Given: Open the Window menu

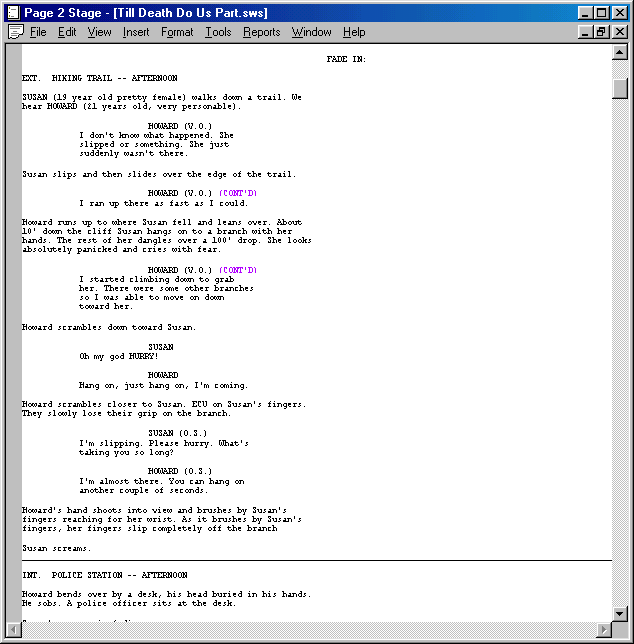Looking at the screenshot, I should (311, 32).
